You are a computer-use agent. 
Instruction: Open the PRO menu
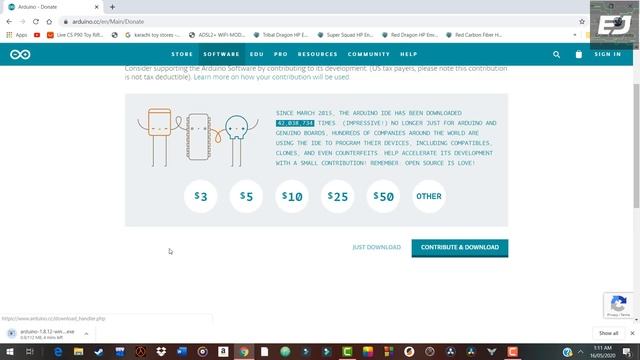281,54
